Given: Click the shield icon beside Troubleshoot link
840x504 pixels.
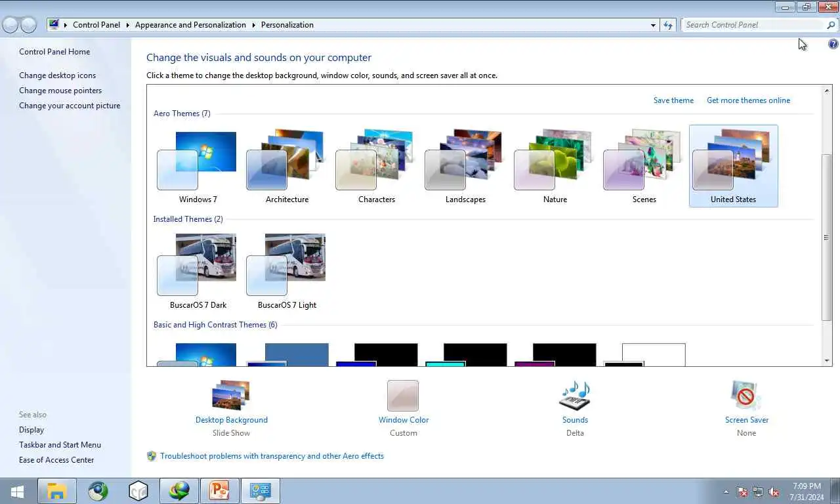Looking at the screenshot, I should (152, 456).
